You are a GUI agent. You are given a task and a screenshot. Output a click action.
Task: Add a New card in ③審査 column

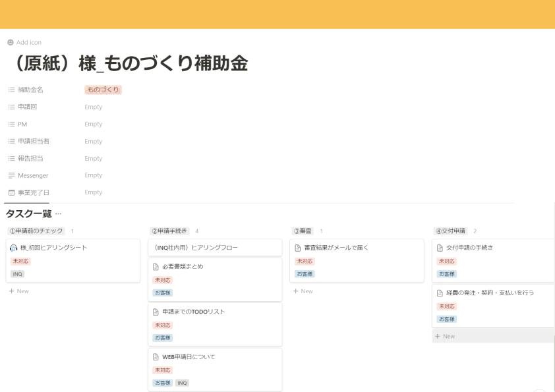tap(303, 291)
